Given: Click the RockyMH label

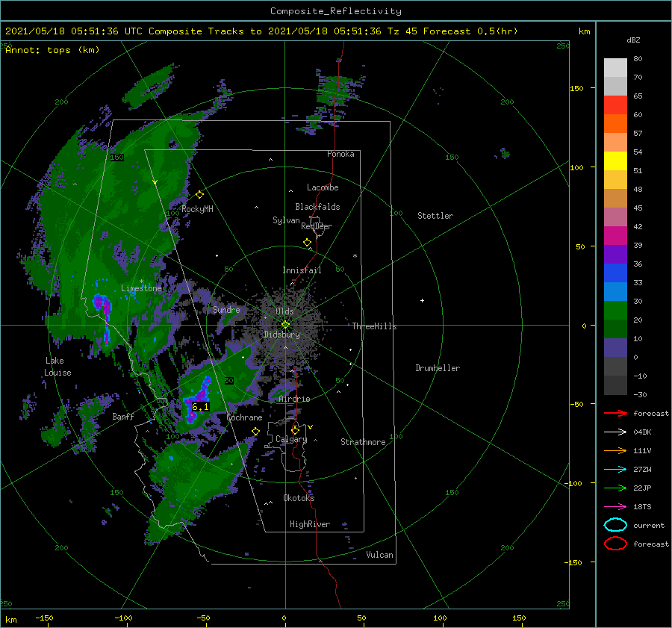Looking at the screenshot, I should coord(197,209).
